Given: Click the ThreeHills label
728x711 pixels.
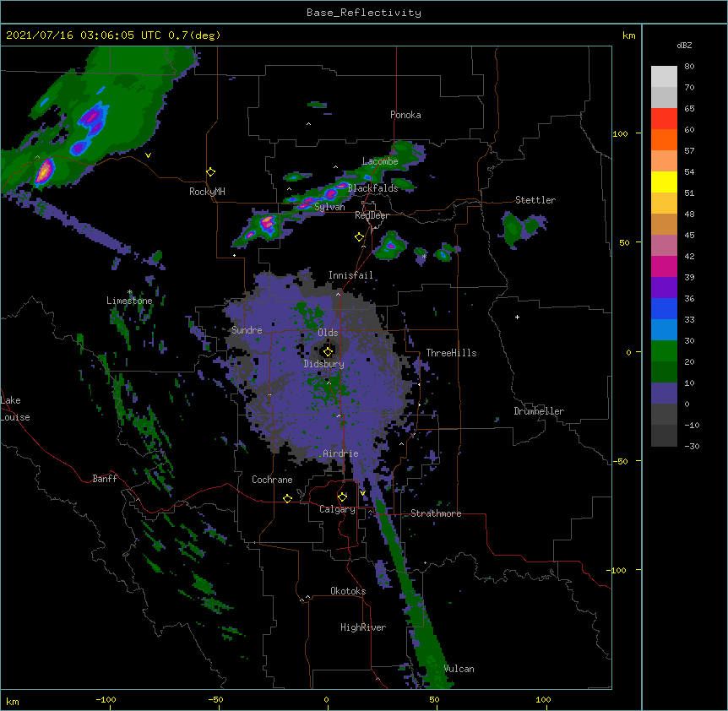Looking at the screenshot, I should pos(451,353).
